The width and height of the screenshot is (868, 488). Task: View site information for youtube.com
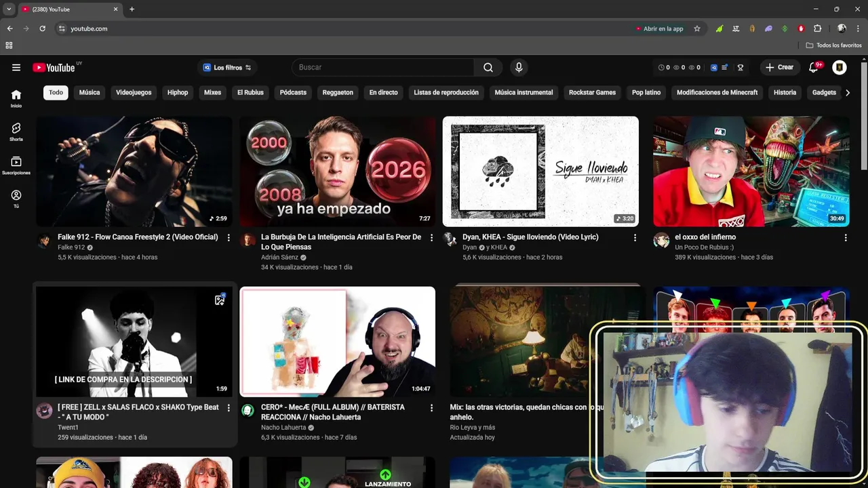pyautogui.click(x=62, y=28)
